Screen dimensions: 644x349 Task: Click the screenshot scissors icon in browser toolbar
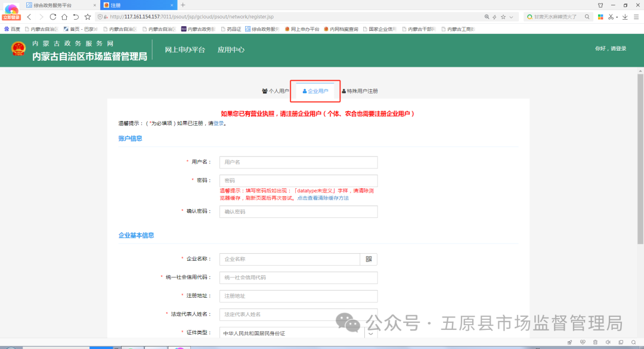[611, 17]
